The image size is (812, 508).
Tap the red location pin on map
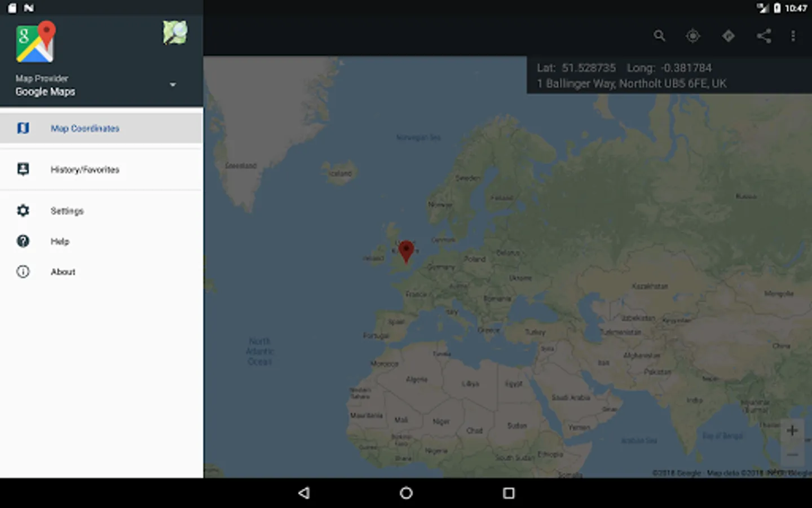[x=406, y=251]
